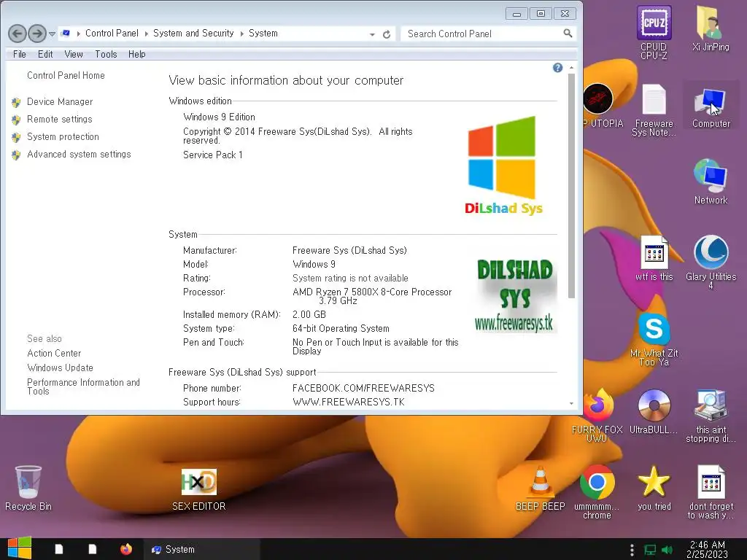Open the address bar history dropdown arrow
This screenshot has width=747, height=560.
[372, 34]
